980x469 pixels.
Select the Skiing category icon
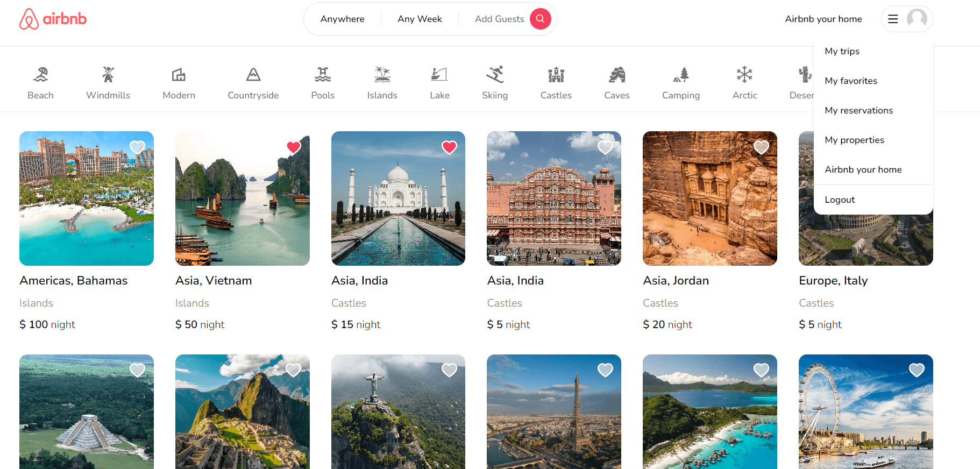[495, 75]
